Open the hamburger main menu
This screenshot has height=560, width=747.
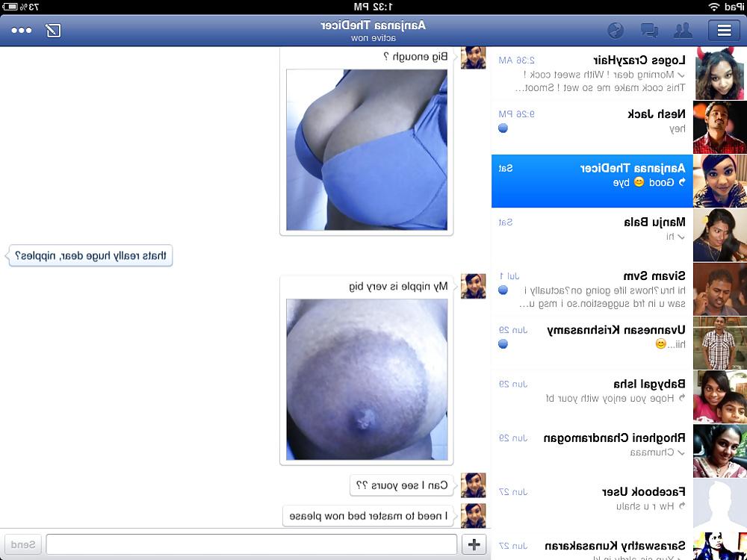click(x=724, y=31)
